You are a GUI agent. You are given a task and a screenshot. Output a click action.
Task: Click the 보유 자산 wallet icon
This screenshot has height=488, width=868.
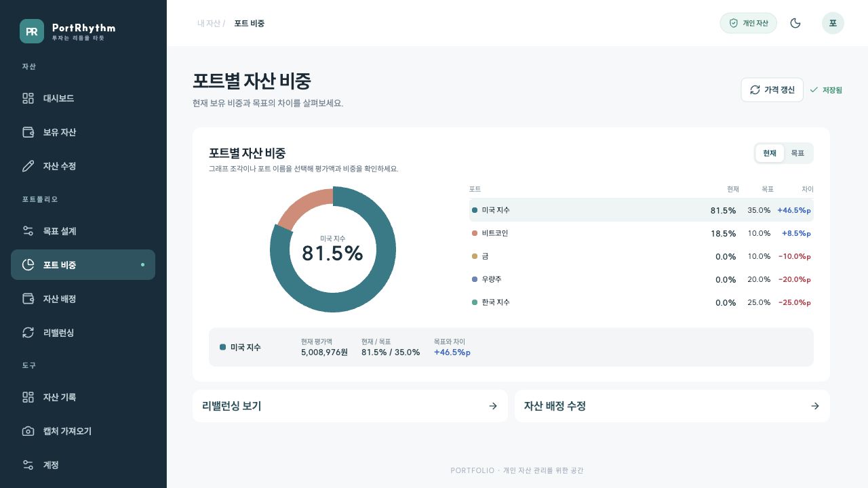point(28,132)
